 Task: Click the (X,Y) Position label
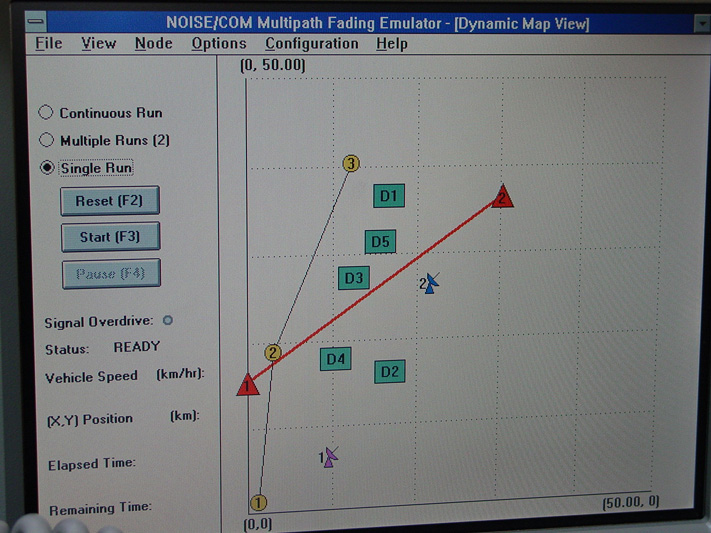90,419
